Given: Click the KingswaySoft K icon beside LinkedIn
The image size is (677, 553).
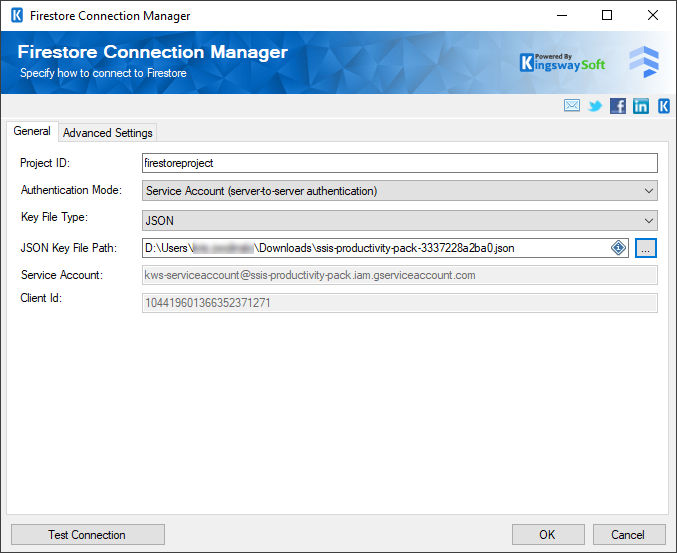Looking at the screenshot, I should point(664,106).
